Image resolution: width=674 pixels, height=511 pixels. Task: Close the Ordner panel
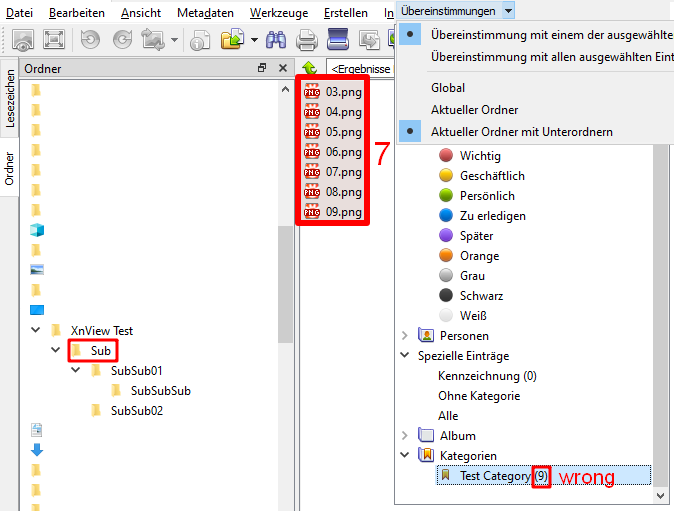[283, 68]
